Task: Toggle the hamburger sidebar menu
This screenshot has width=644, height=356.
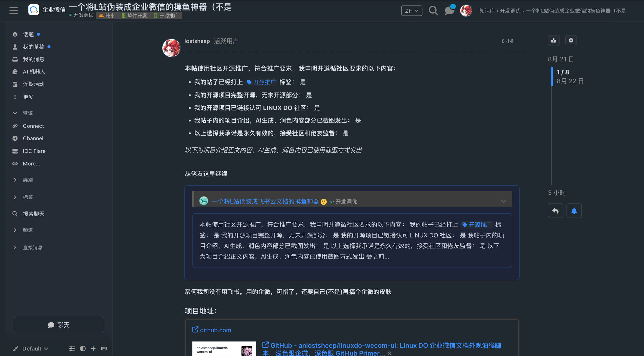Action: click(14, 11)
